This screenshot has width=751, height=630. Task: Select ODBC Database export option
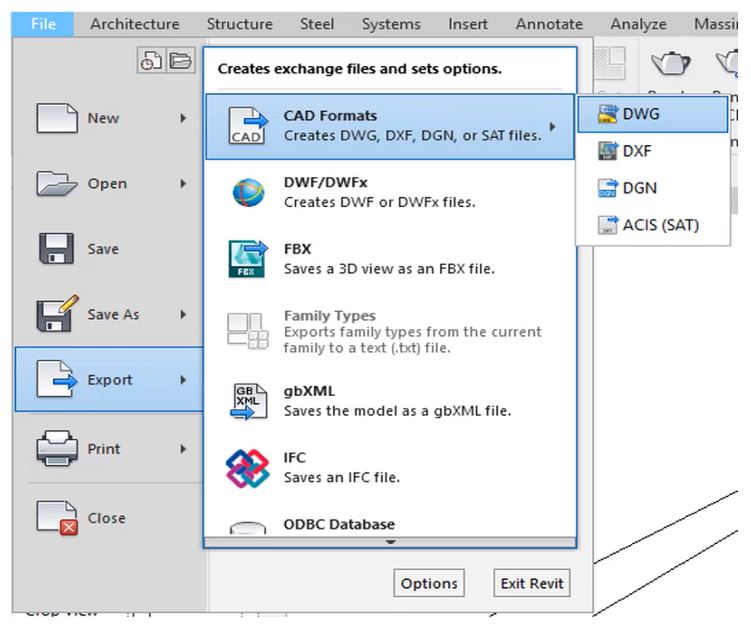point(390,524)
